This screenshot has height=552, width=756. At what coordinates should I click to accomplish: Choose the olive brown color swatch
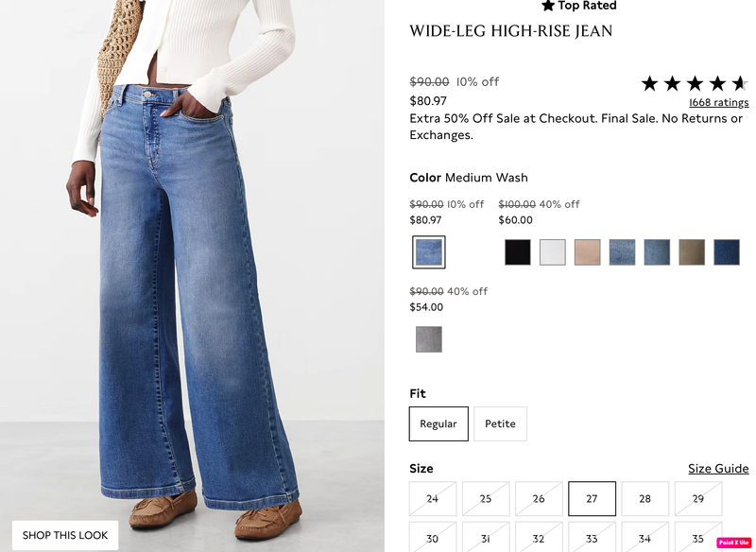[692, 252]
